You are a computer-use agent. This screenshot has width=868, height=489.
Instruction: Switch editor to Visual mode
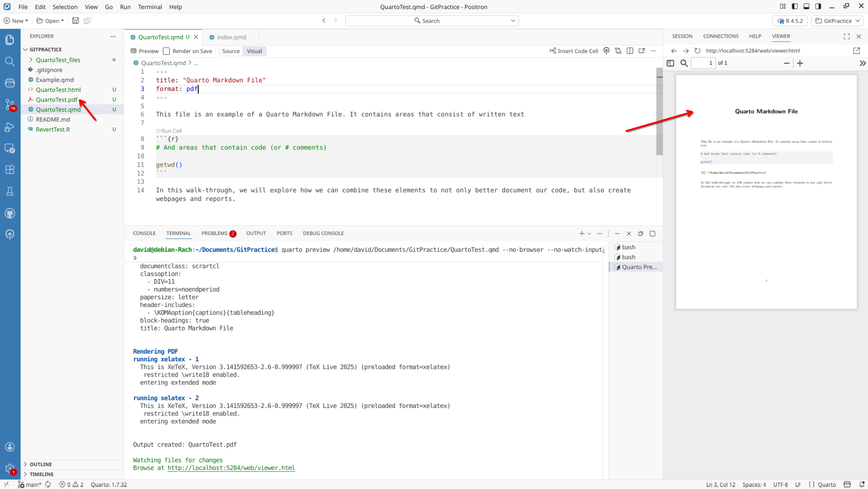[254, 51]
